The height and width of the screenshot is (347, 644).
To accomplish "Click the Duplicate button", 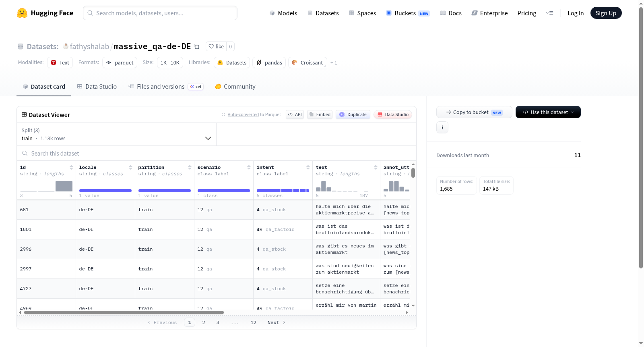I will (x=353, y=114).
